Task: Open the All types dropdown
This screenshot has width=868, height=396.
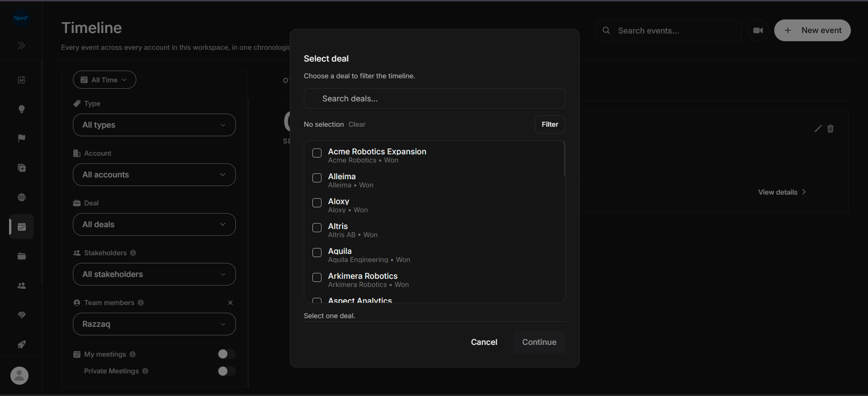Action: pos(154,125)
